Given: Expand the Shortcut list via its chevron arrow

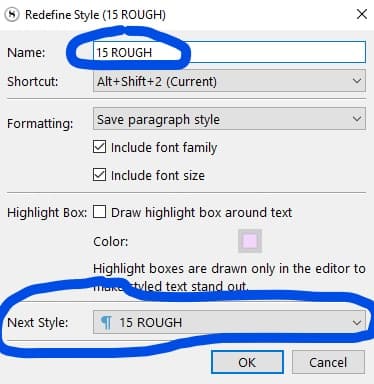Looking at the screenshot, I should [x=357, y=81].
